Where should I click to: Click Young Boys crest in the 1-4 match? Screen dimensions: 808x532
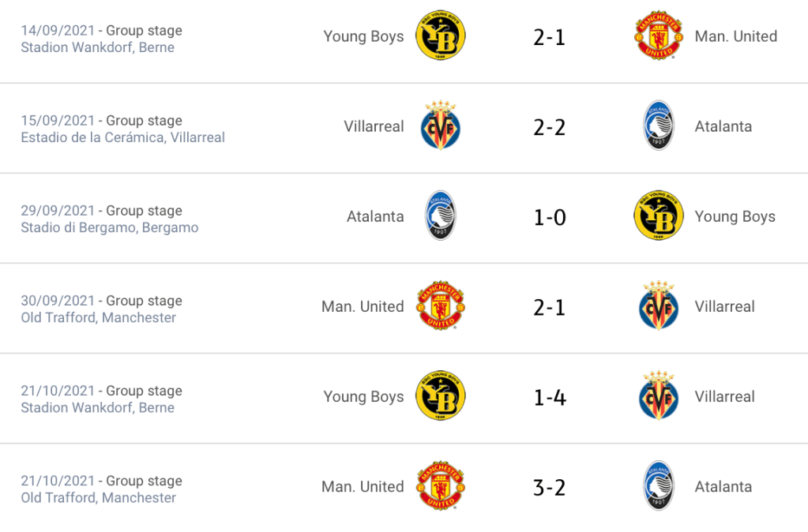(x=441, y=396)
